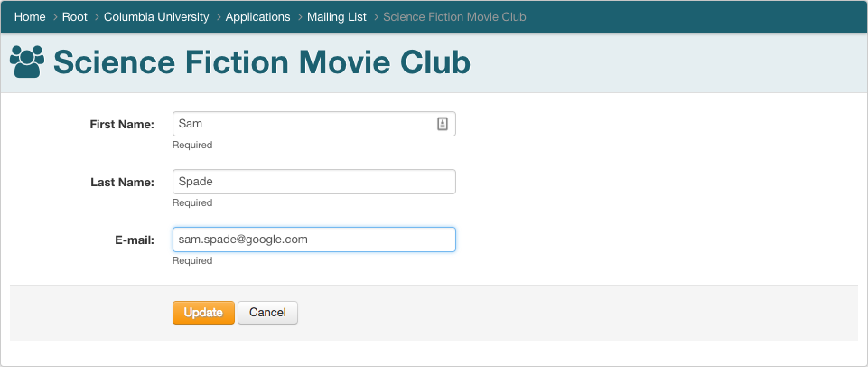
Task: Click the orange Update button
Action: tap(203, 313)
